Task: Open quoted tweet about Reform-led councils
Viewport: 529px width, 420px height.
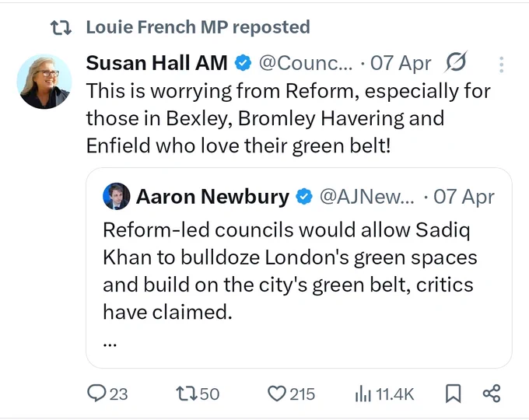Action: 299,268
